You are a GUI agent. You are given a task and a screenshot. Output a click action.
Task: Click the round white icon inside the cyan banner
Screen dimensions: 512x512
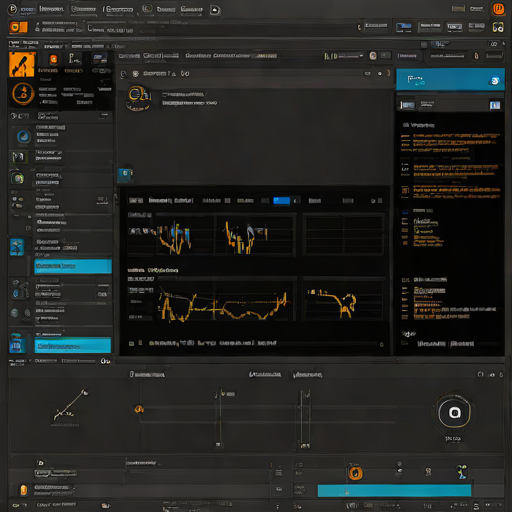[494, 81]
